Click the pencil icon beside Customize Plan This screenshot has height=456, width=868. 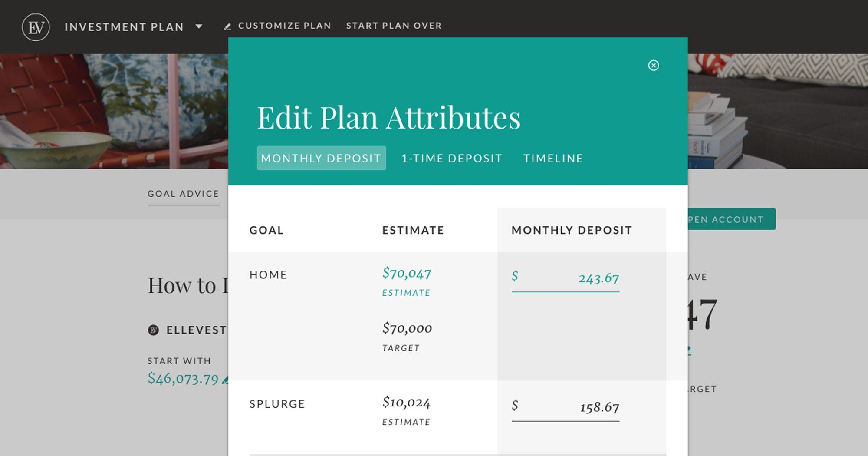[227, 26]
